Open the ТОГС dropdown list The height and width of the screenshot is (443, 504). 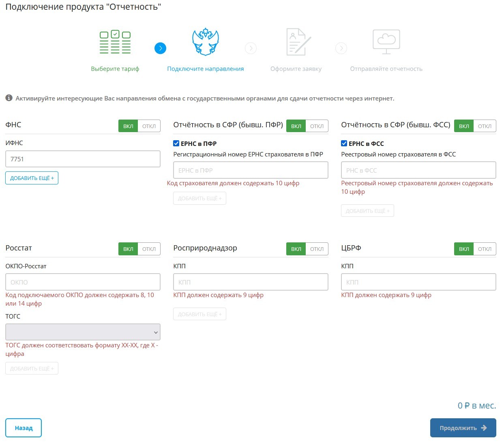click(x=83, y=332)
